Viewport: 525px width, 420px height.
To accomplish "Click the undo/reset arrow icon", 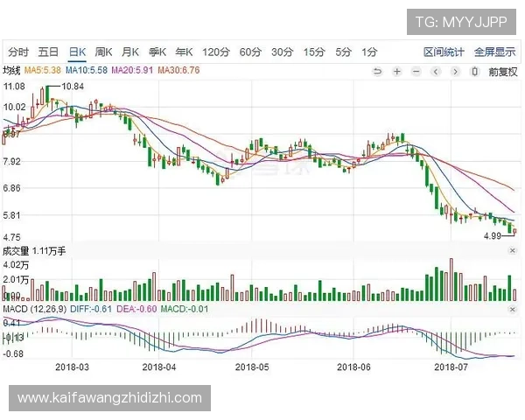I will 377,71.
